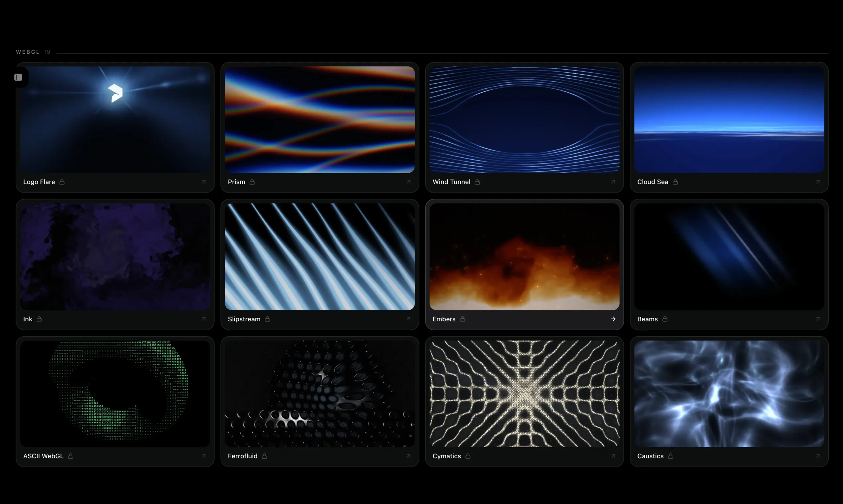Viewport: 843px width, 504px height.
Task: Click the lock icon beside Prism
Action: click(x=252, y=182)
